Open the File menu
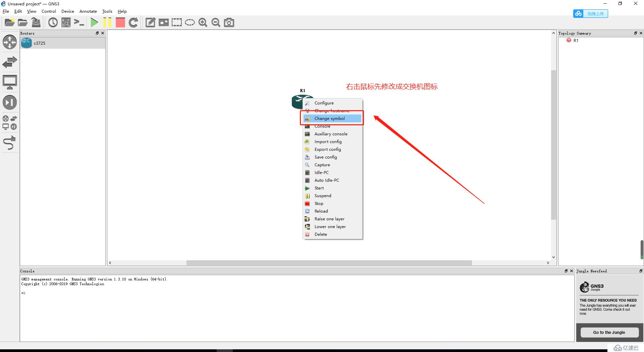Screen dimensions: 644x352 6,11
